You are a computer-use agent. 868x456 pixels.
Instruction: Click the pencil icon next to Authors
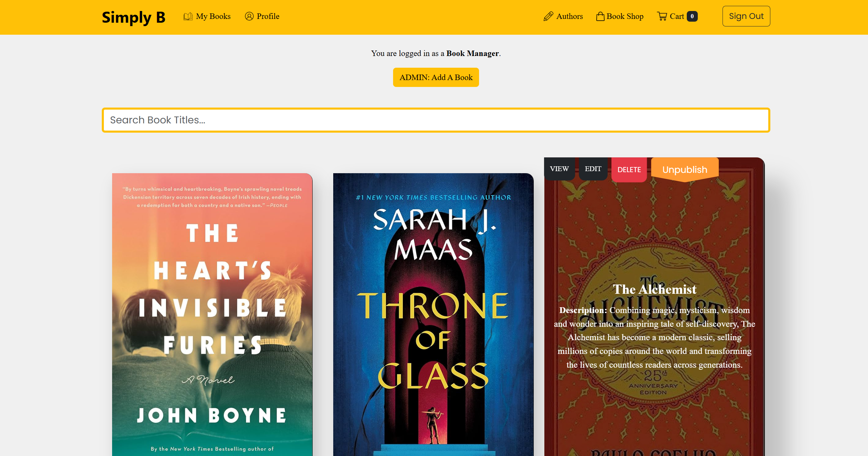point(548,16)
